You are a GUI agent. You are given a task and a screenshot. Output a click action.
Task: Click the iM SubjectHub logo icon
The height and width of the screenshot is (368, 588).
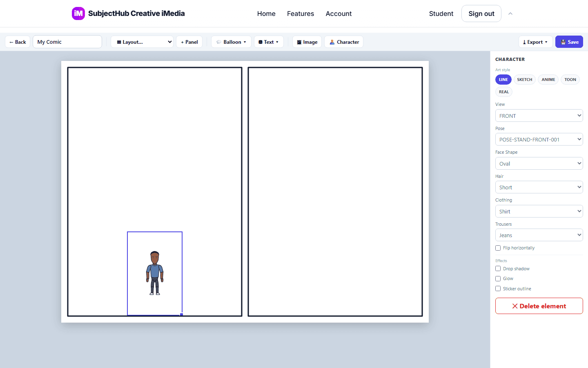(78, 13)
